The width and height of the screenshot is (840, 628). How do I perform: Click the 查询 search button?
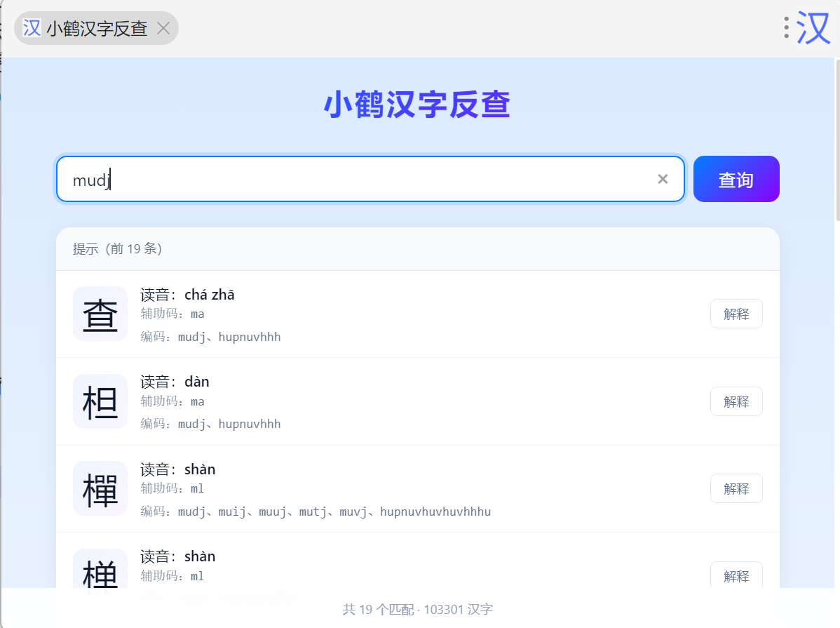(736, 179)
